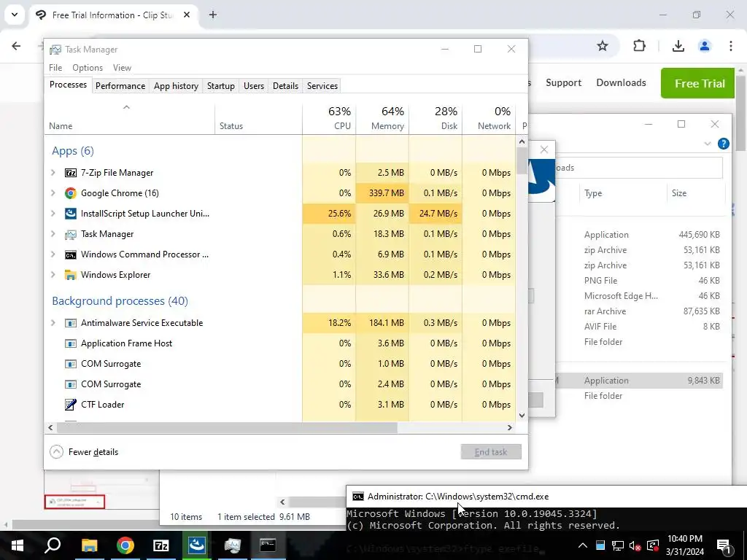Open the Downloads link on website
The image size is (747, 560).
tap(621, 83)
